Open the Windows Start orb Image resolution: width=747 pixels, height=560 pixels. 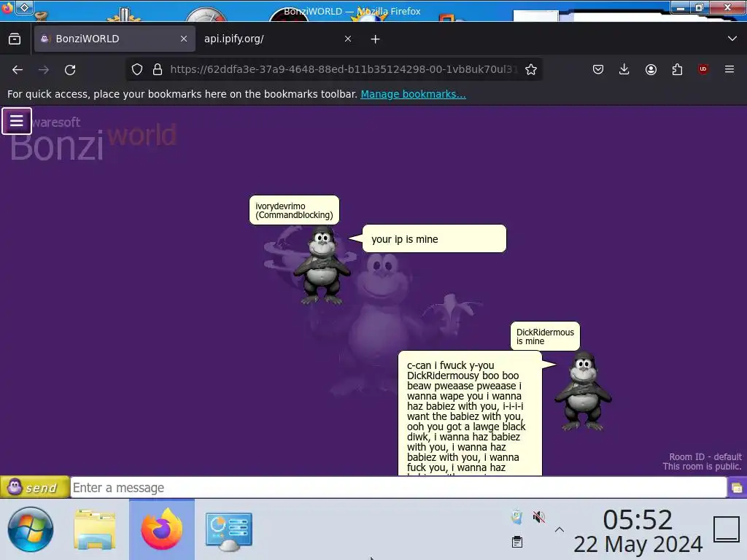tap(31, 529)
